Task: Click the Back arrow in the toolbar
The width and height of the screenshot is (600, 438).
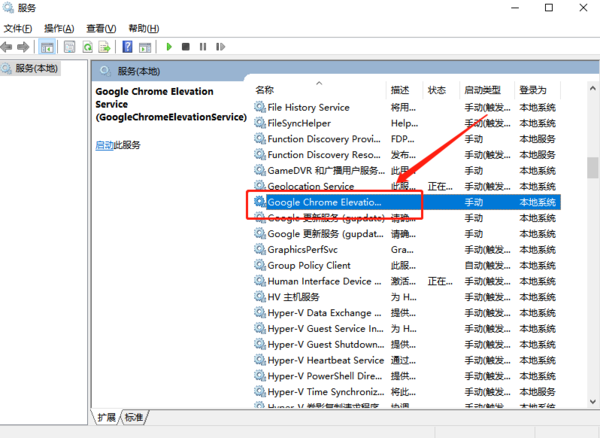Action: click(x=8, y=46)
